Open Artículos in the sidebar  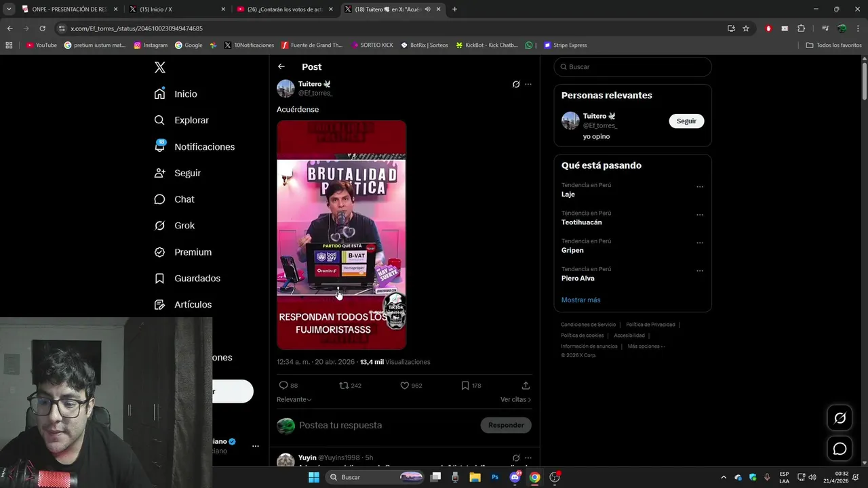(182, 305)
